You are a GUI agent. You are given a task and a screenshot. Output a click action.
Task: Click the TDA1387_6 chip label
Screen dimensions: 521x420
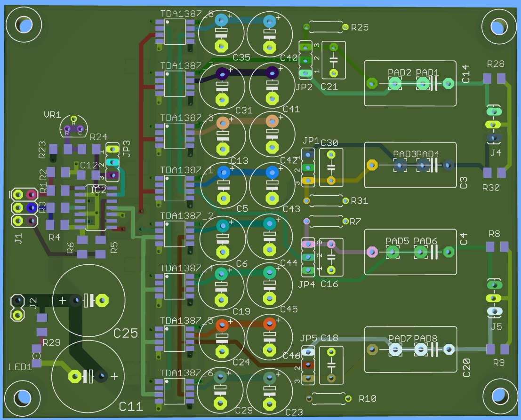(187, 373)
